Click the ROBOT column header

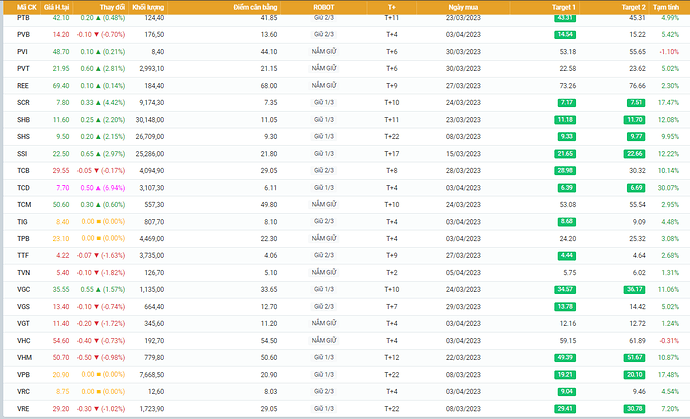pos(323,6)
